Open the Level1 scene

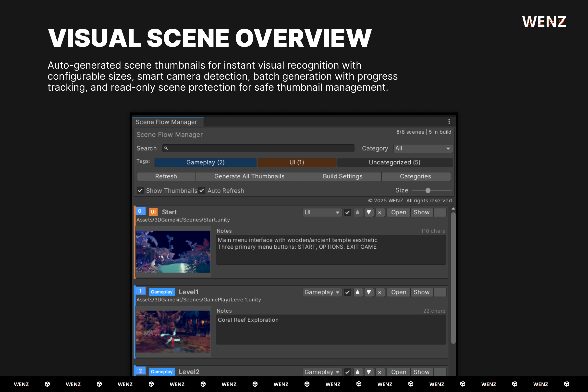pos(399,292)
